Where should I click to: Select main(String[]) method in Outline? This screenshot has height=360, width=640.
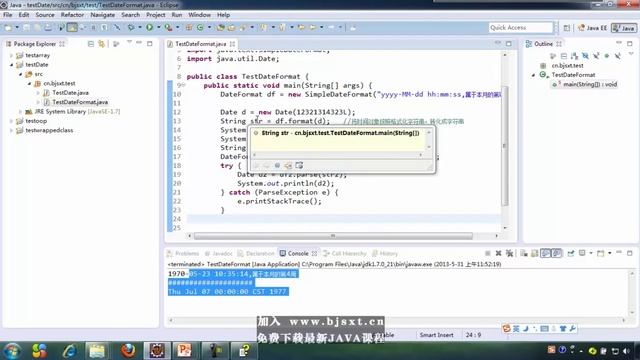[x=590, y=84]
